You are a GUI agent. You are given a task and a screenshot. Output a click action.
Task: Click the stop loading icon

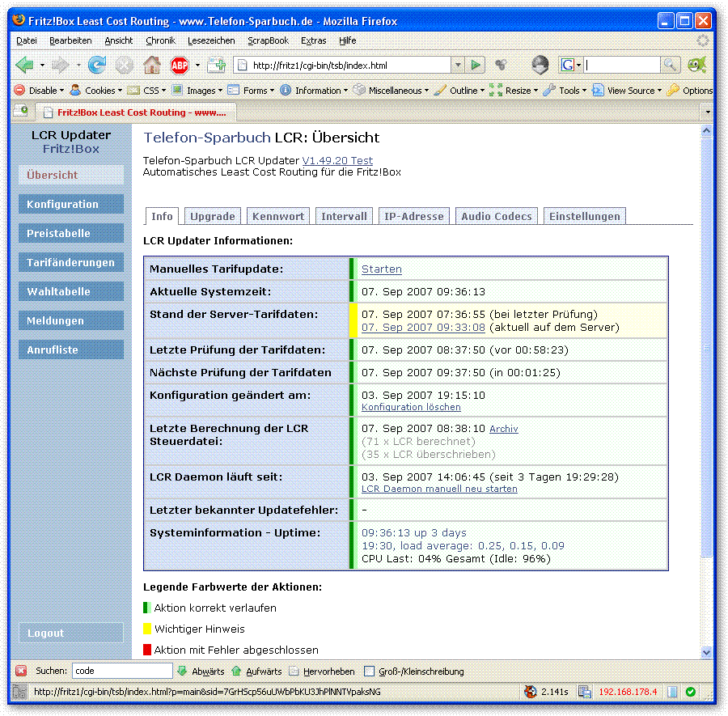pyautogui.click(x=125, y=65)
